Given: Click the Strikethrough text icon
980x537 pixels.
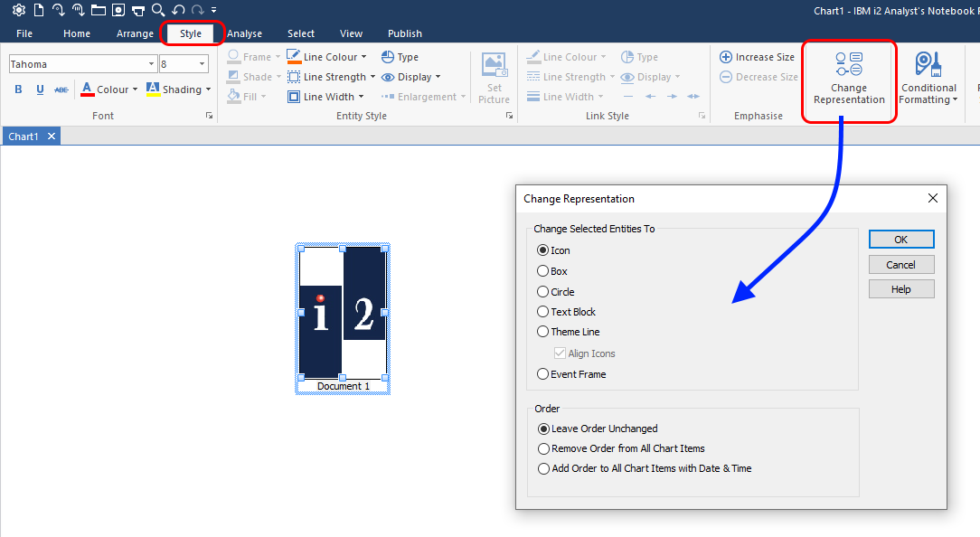Looking at the screenshot, I should (61, 89).
